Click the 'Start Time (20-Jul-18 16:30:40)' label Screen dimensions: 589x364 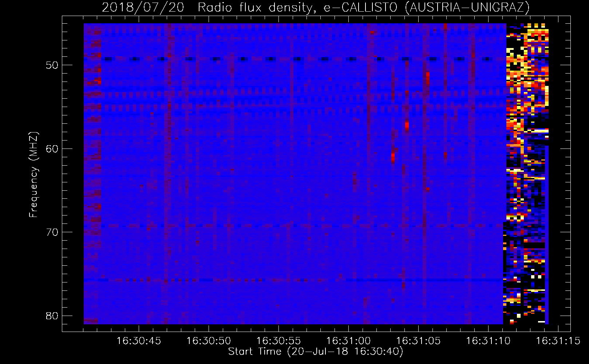point(316,352)
